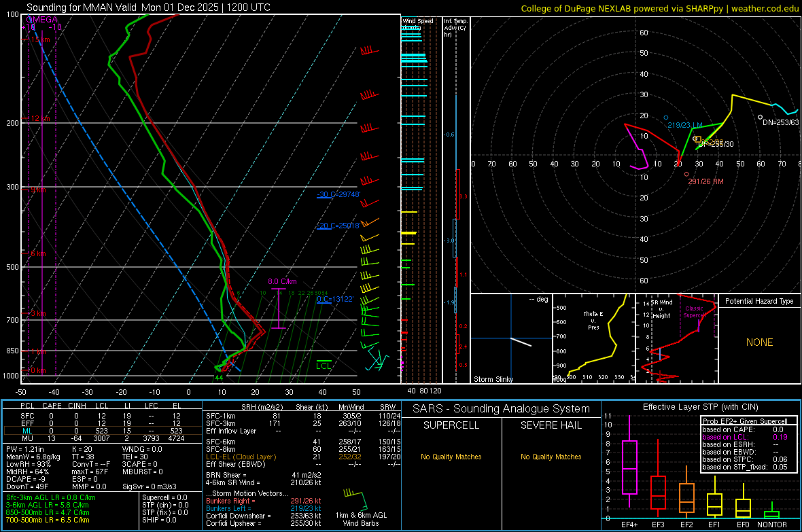Image resolution: width=802 pixels, height=532 pixels.
Task: Click the 'SR Wind v. Height' plot label
Action: coord(661,309)
